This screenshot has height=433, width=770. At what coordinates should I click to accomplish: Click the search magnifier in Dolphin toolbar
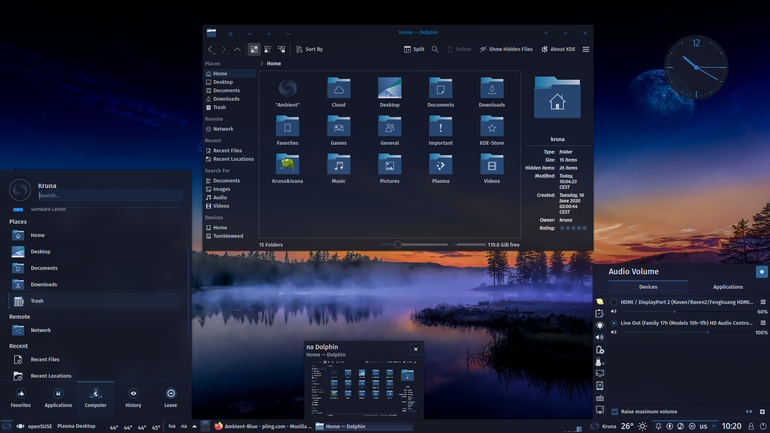tap(435, 49)
